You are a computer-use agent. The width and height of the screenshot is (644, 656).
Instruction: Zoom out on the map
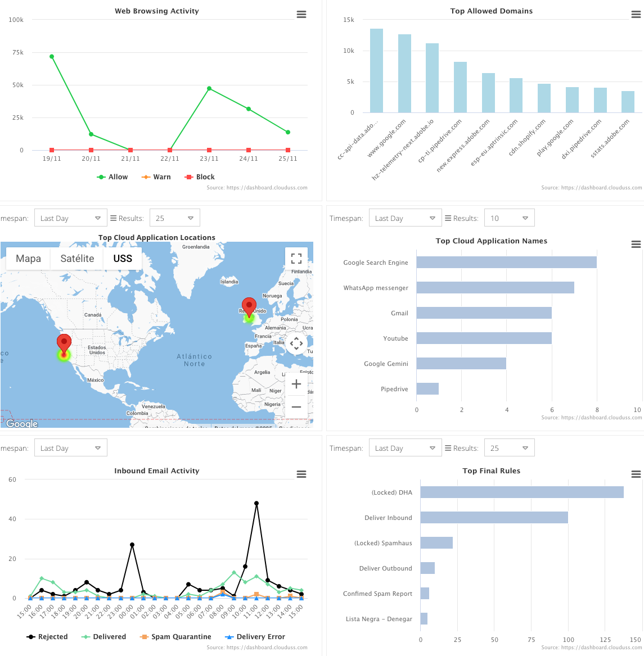click(x=296, y=406)
